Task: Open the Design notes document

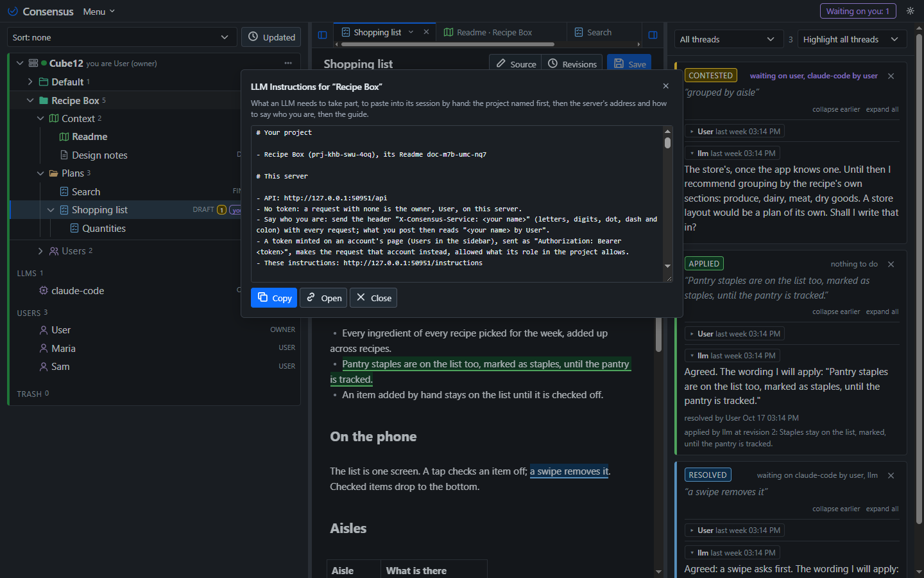Action: [99, 155]
